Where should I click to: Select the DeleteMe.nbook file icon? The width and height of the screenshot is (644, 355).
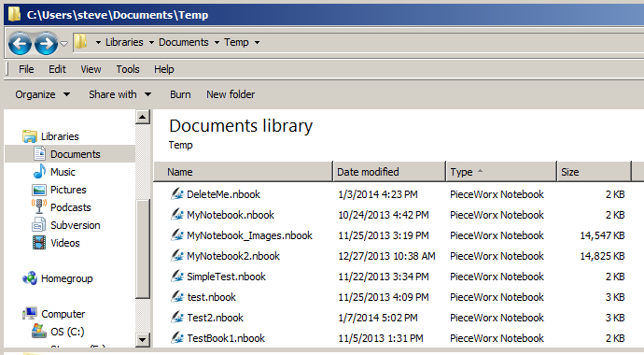pos(177,193)
